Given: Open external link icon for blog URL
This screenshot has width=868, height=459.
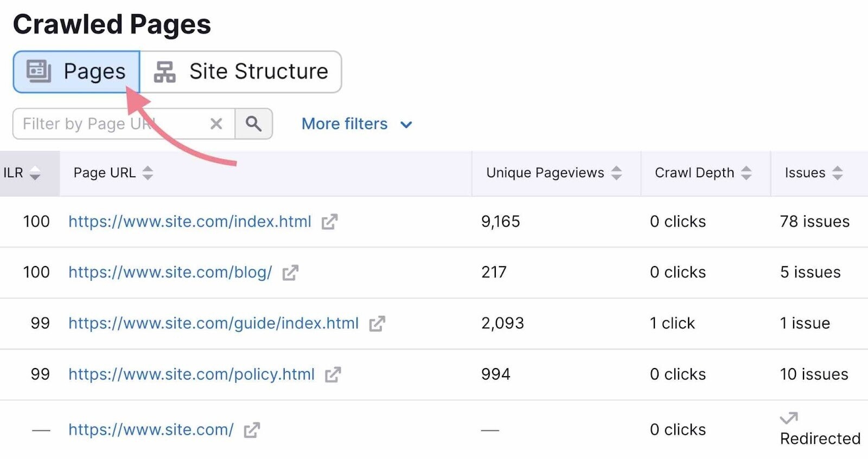Looking at the screenshot, I should pyautogui.click(x=290, y=273).
